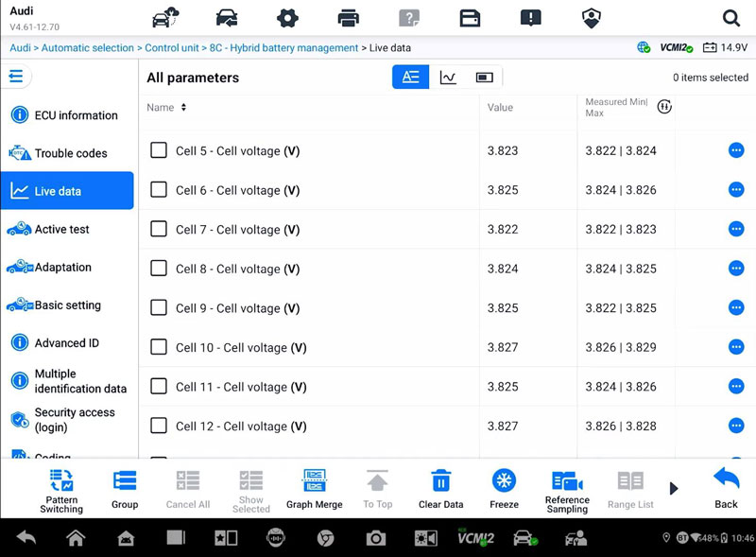Click the printer icon in top toolbar
This screenshot has width=756, height=557.
tap(349, 18)
